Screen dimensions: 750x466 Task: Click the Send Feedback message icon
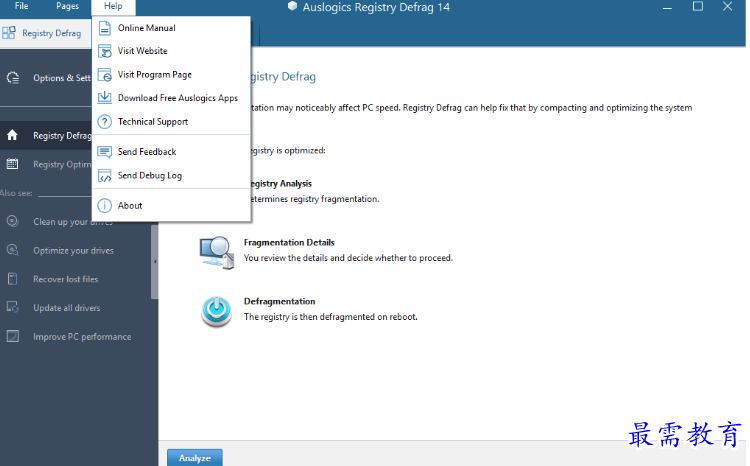point(104,152)
